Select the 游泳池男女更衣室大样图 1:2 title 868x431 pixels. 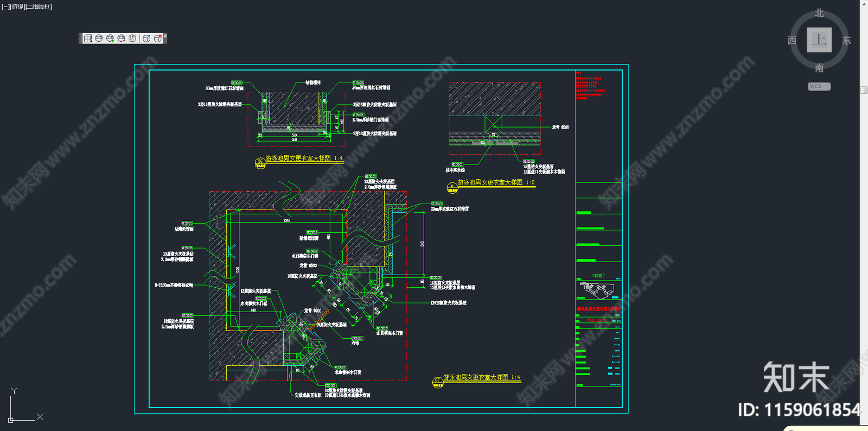[496, 182]
